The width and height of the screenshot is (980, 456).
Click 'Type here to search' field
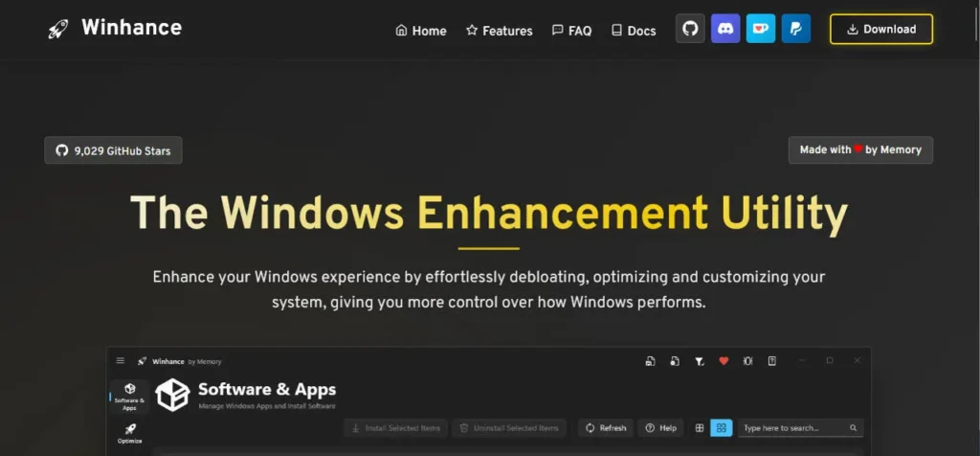tap(801, 428)
